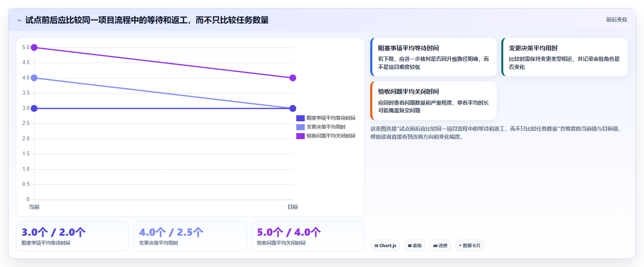Click the 1.5 y-axis tick label
The width and height of the screenshot is (644, 267).
tap(26, 154)
